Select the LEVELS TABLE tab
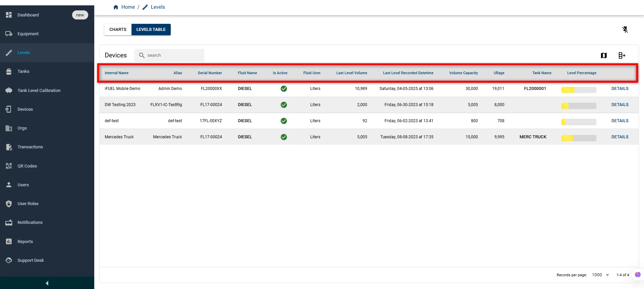The width and height of the screenshot is (644, 289). pos(151,30)
